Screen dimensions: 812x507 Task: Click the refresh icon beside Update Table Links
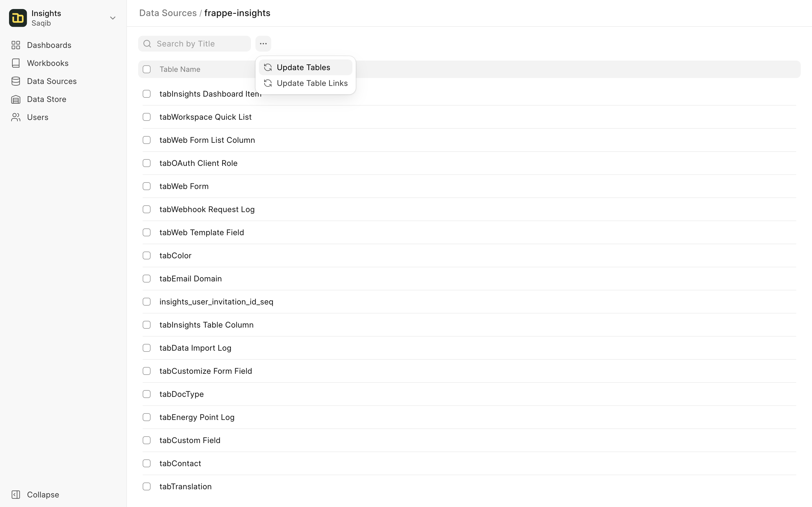268,83
